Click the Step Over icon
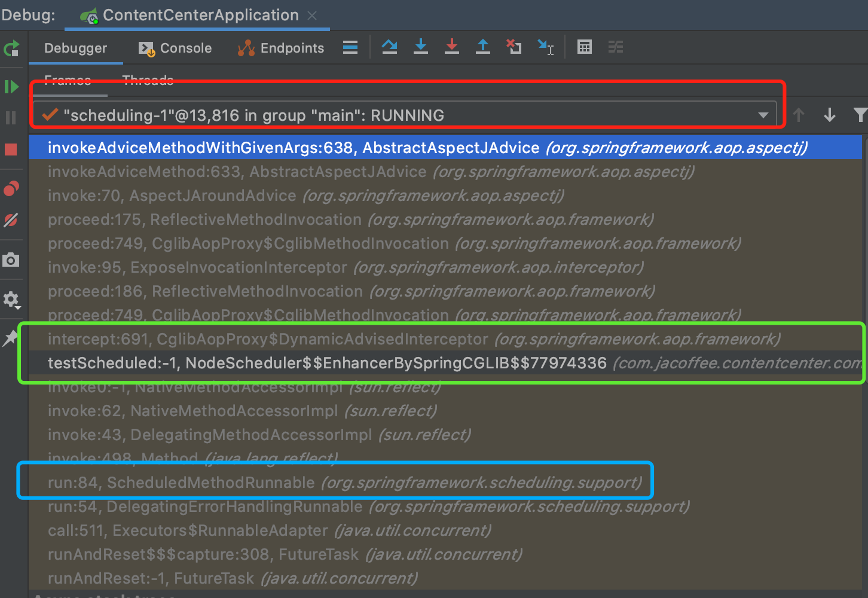This screenshot has height=598, width=868. click(390, 47)
